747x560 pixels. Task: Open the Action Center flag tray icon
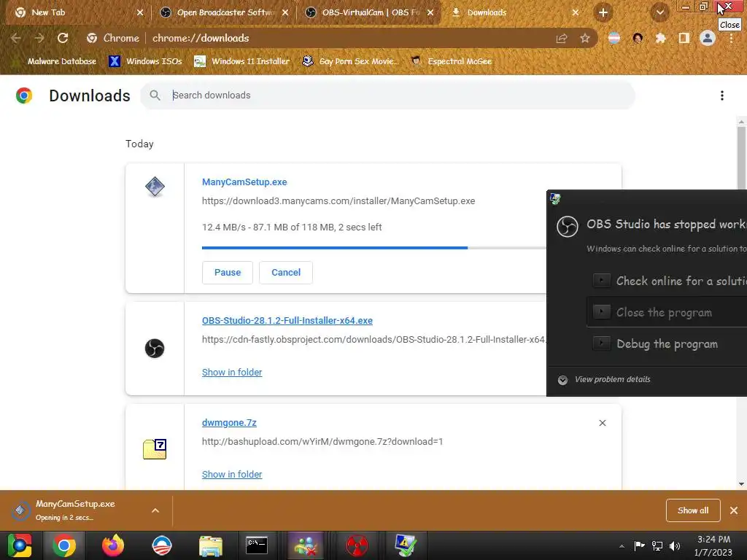click(639, 545)
